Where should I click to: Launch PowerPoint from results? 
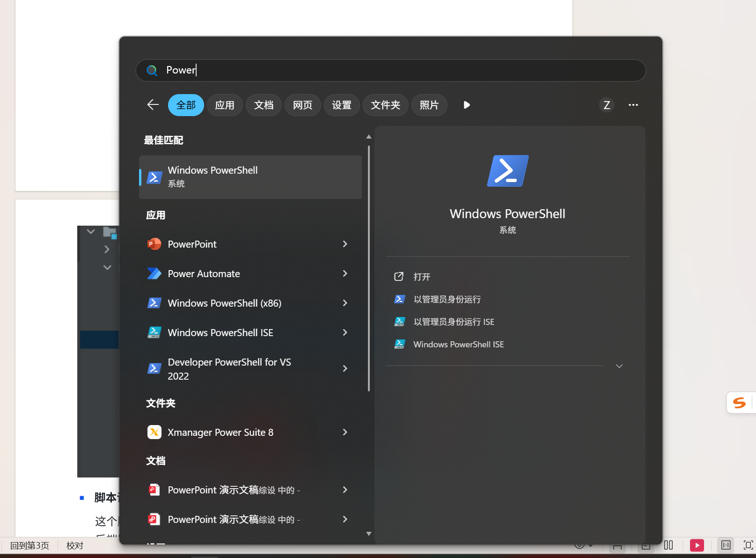tap(250, 244)
